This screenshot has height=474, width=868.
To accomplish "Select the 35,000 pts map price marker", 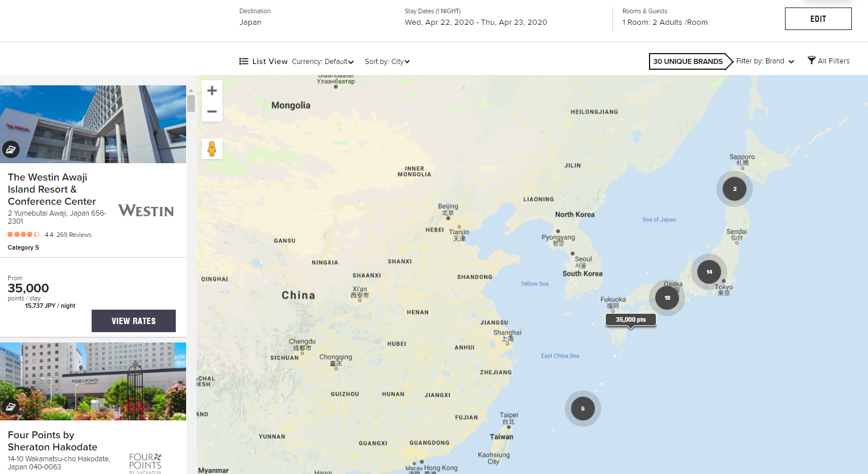I will pyautogui.click(x=631, y=320).
